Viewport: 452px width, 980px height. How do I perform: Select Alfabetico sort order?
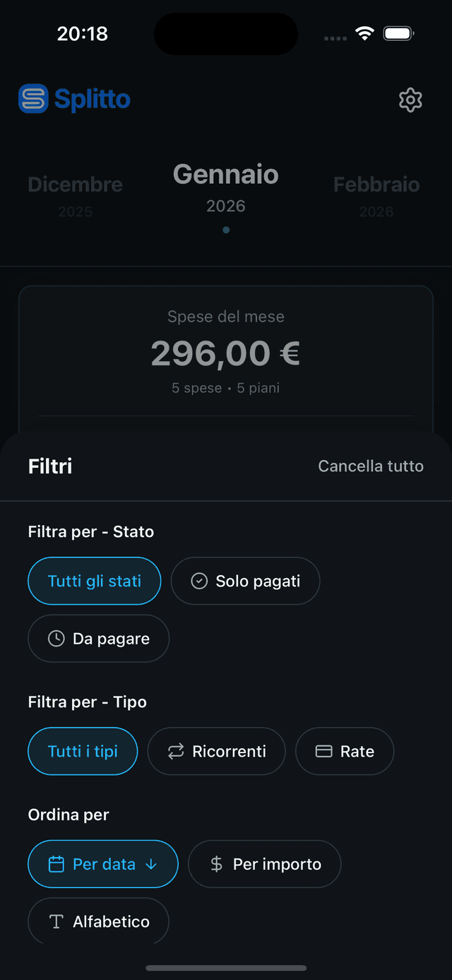click(98, 921)
